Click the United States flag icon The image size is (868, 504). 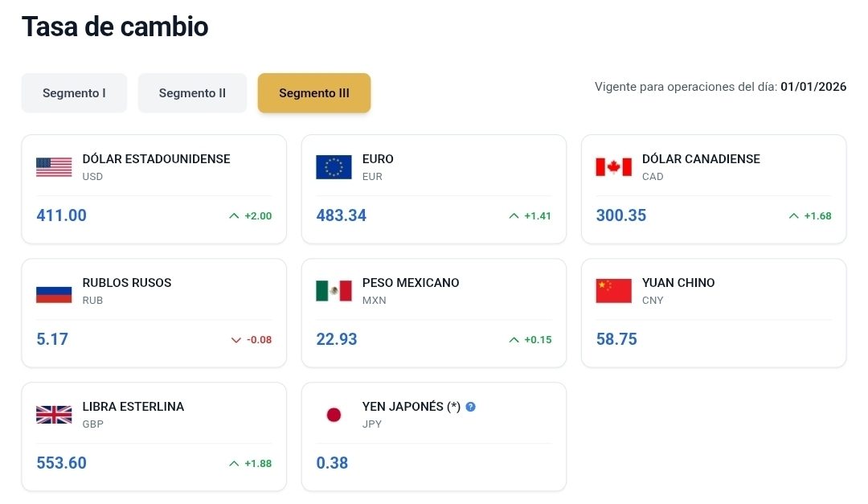coord(54,167)
